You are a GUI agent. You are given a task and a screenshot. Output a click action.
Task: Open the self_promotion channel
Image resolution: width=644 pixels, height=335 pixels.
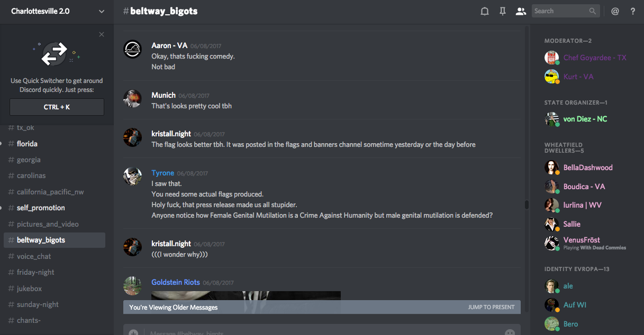[41, 208]
